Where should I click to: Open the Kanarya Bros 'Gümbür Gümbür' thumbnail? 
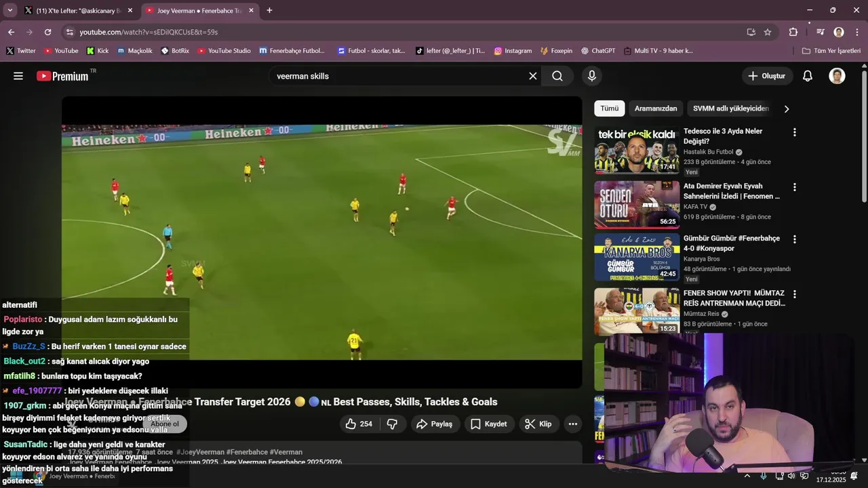[x=637, y=258]
